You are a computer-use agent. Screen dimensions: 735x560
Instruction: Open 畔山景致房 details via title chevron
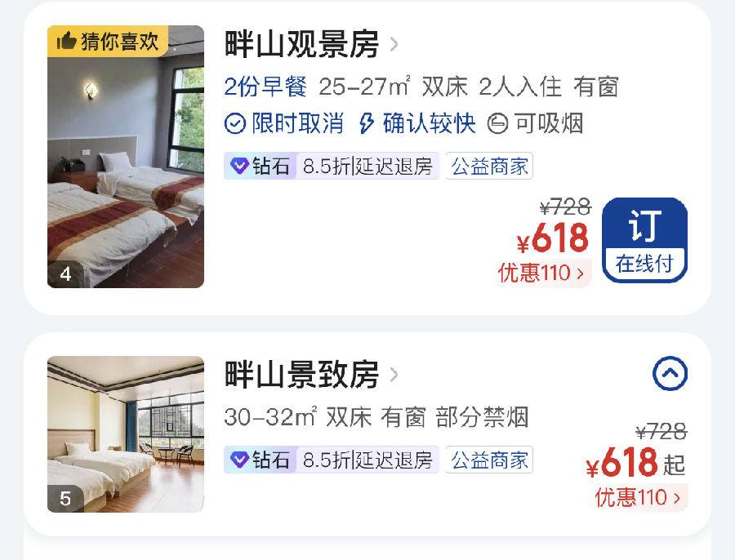pos(394,375)
